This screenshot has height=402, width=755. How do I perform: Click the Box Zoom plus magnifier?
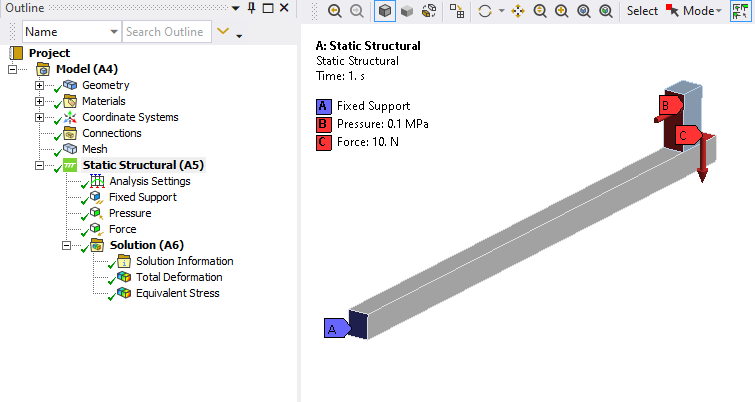(x=561, y=11)
